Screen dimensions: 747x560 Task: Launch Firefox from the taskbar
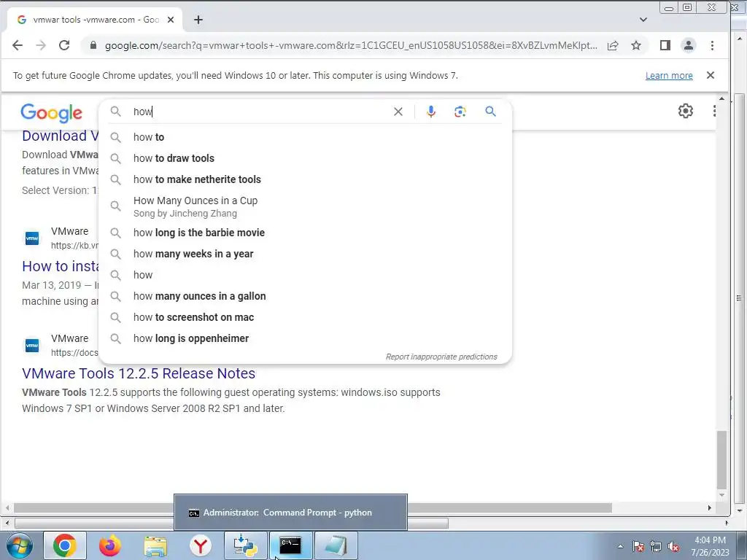[109, 545]
